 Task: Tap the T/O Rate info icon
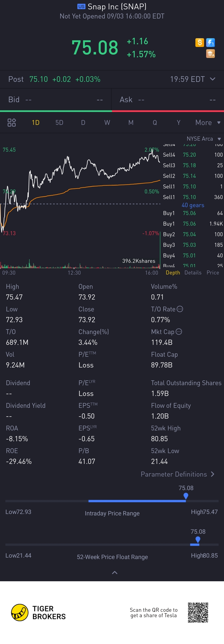tap(180, 309)
